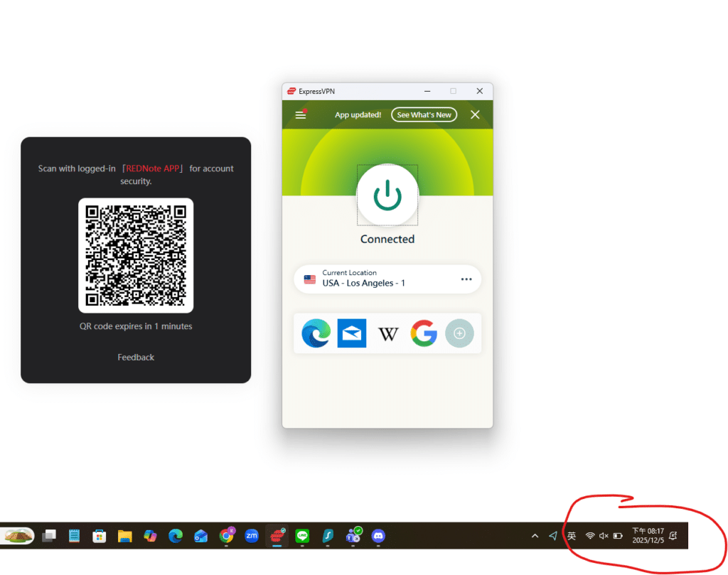Add a new shortcut with plus icon
This screenshot has height=575, width=728.
point(459,333)
